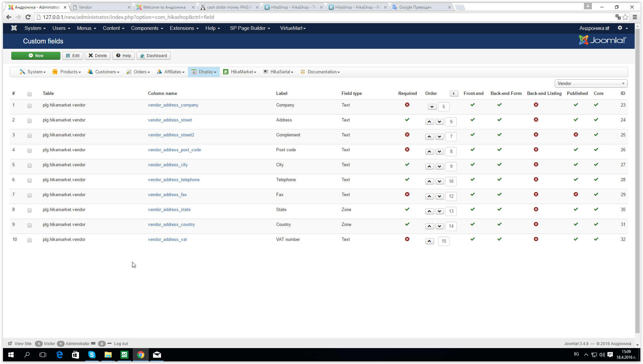The height and width of the screenshot is (364, 643).
Task: Unpublish the Complement field red icon
Action: [576, 135]
